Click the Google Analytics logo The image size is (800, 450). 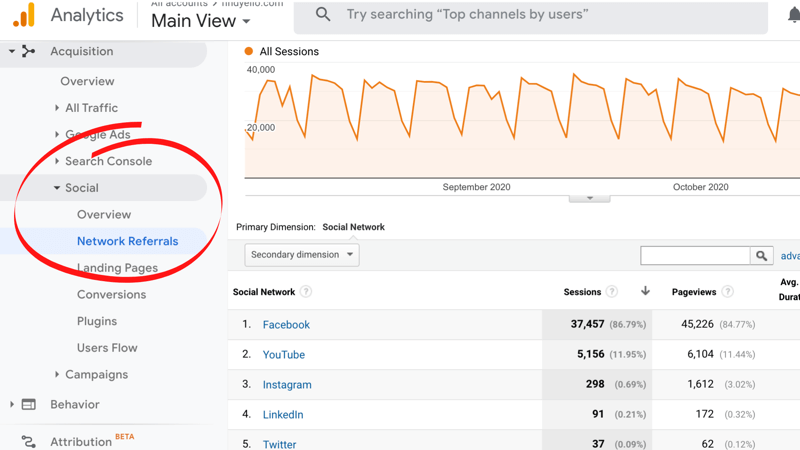point(24,15)
